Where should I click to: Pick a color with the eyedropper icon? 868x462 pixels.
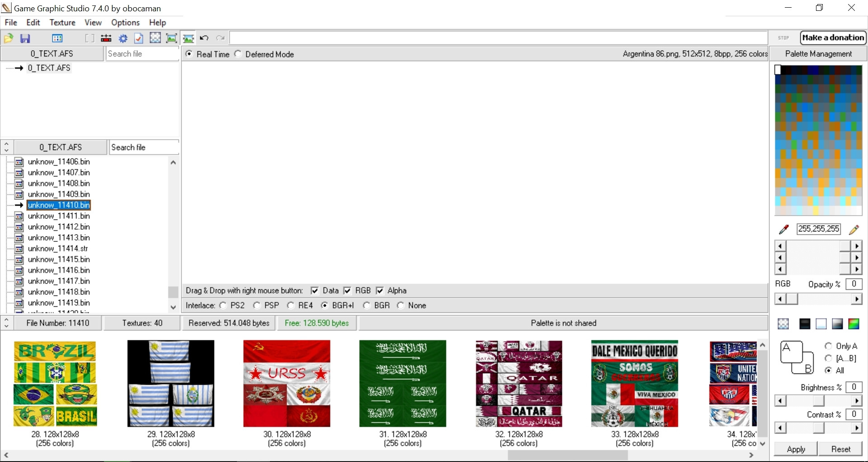point(784,230)
